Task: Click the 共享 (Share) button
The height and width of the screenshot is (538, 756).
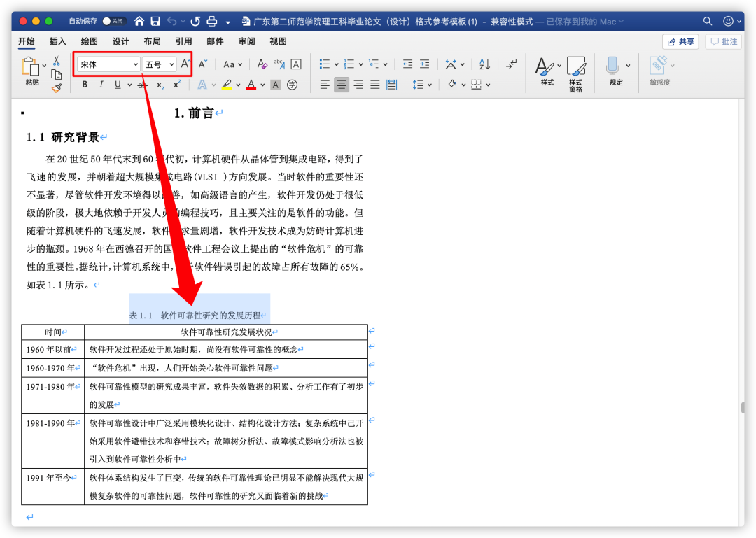Action: point(680,41)
